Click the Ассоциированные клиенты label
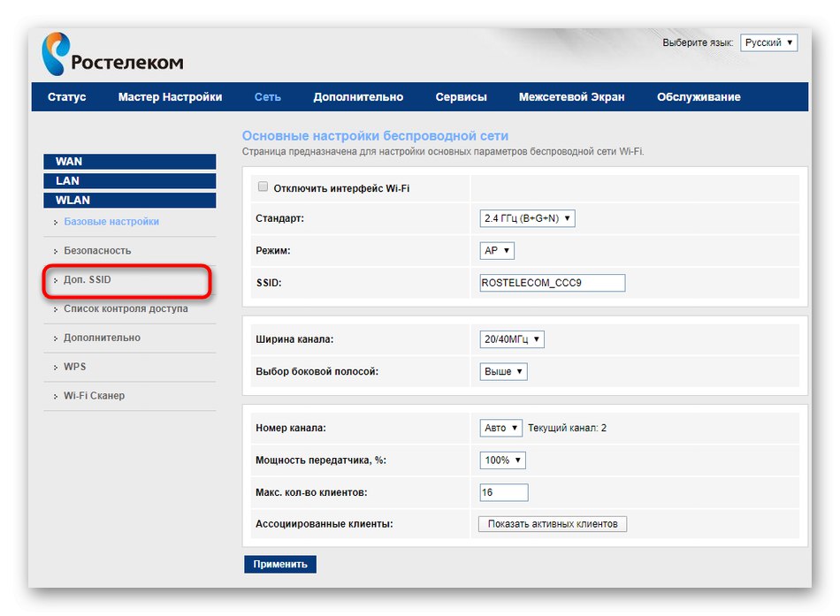This screenshot has height=616, width=840. 325,524
